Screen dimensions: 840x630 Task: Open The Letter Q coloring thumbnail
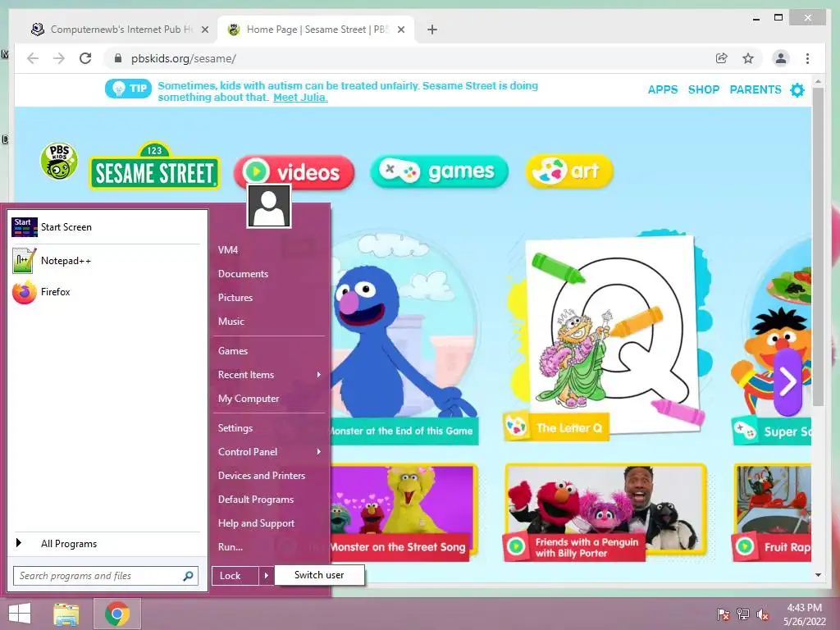pos(608,337)
